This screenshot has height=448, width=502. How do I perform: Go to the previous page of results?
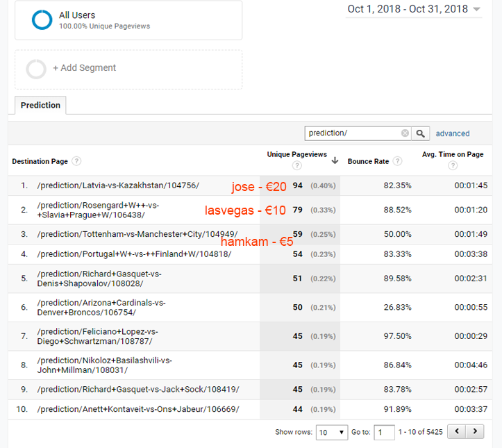pos(457,431)
